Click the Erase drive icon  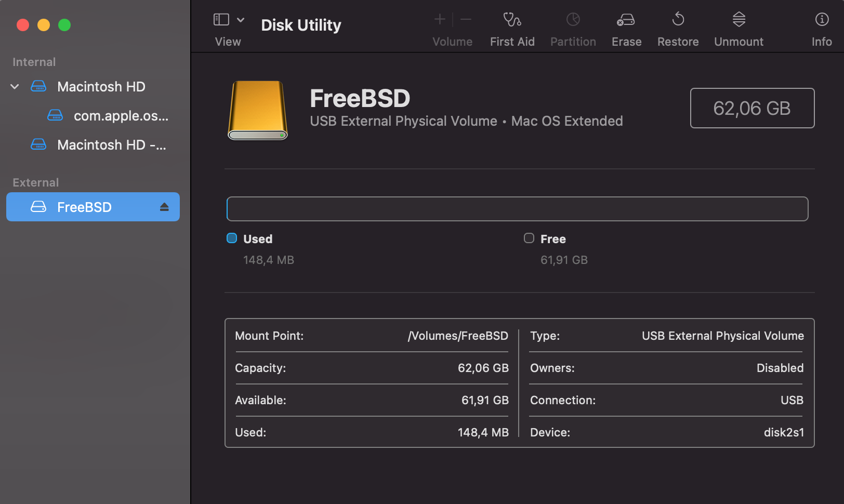[x=626, y=20]
